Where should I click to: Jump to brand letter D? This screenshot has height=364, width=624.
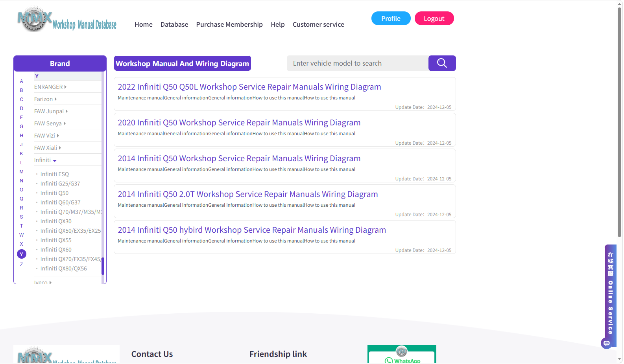click(22, 108)
